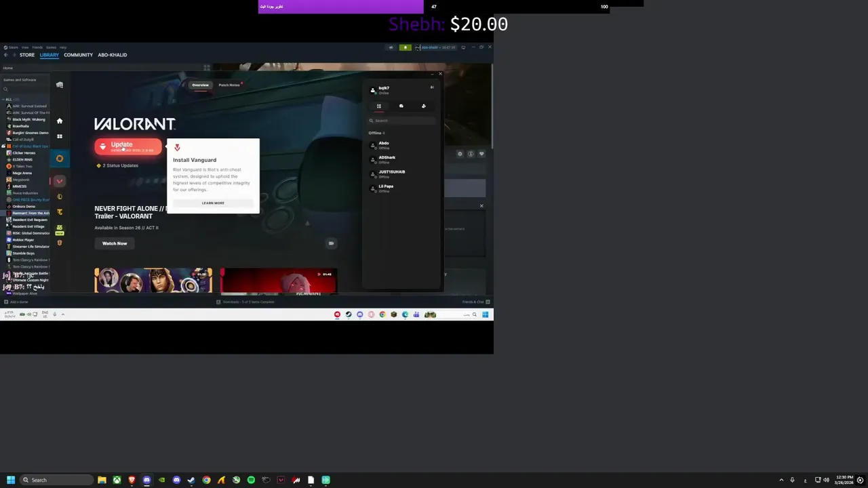Click the Windows taskbar Search box

56,480
